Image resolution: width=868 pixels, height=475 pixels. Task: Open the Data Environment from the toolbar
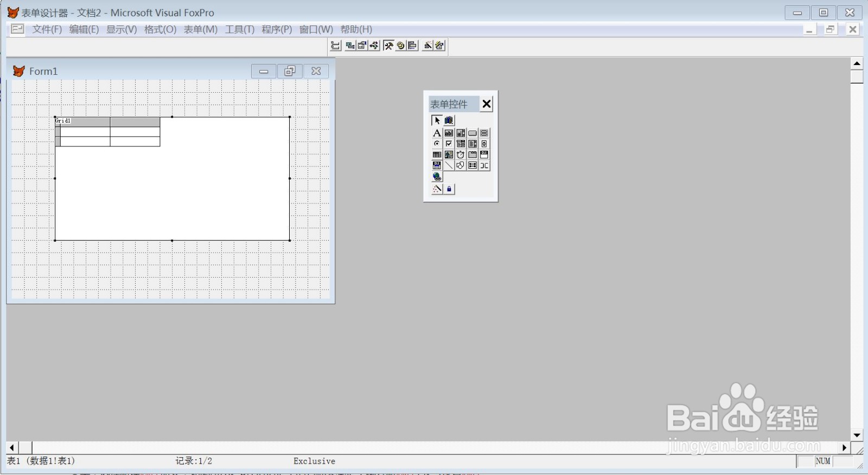(350, 46)
